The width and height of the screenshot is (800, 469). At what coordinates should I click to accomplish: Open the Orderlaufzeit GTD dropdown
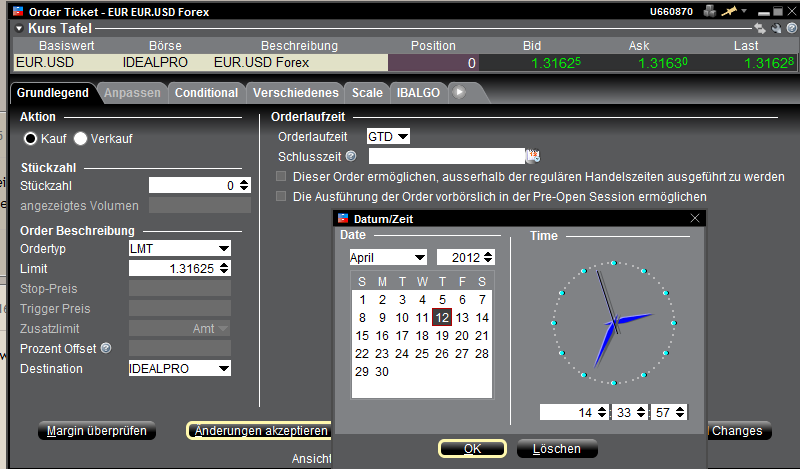(x=388, y=136)
